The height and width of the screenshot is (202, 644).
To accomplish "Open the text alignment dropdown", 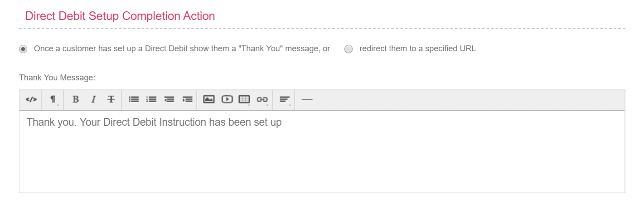I will tap(285, 99).
